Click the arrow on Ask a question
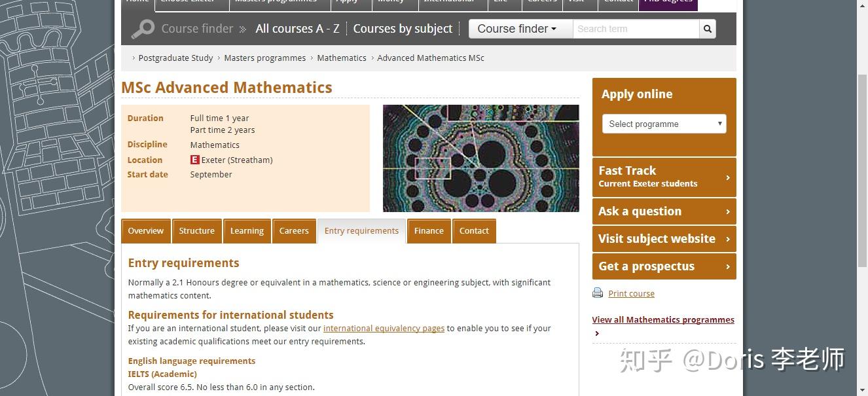The width and height of the screenshot is (868, 396). (728, 211)
